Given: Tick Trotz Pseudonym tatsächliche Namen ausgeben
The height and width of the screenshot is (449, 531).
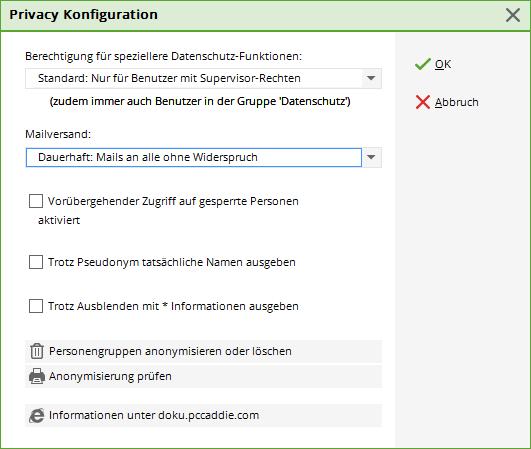Looking at the screenshot, I should 36,262.
